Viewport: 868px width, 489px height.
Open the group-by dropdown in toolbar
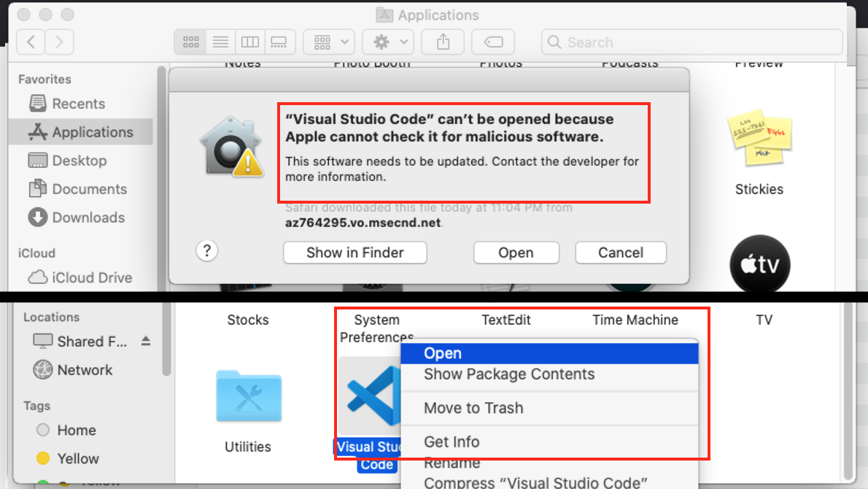pos(329,42)
